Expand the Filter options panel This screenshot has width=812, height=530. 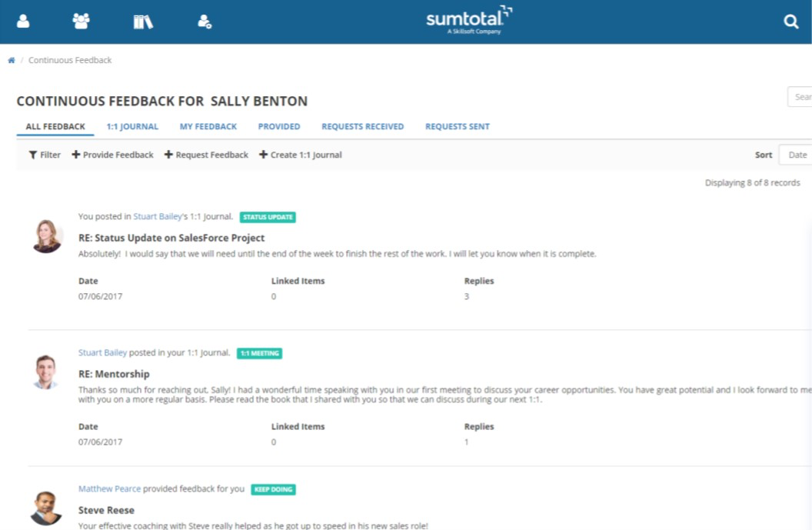(x=44, y=155)
